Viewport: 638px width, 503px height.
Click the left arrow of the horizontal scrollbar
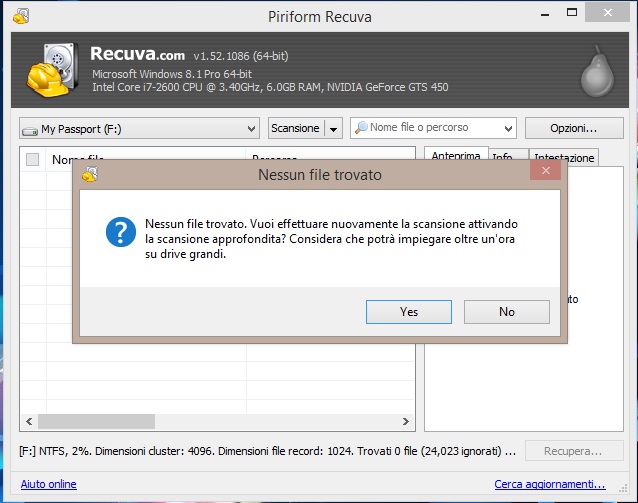(x=29, y=421)
